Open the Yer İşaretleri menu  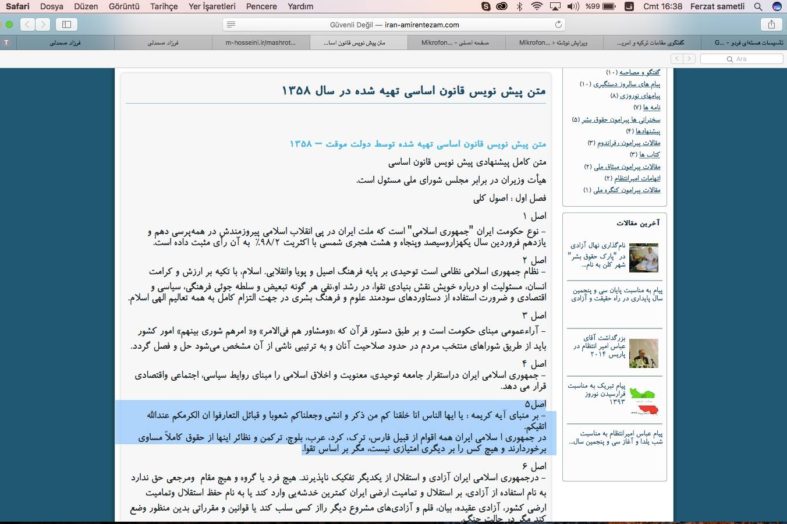click(x=212, y=7)
